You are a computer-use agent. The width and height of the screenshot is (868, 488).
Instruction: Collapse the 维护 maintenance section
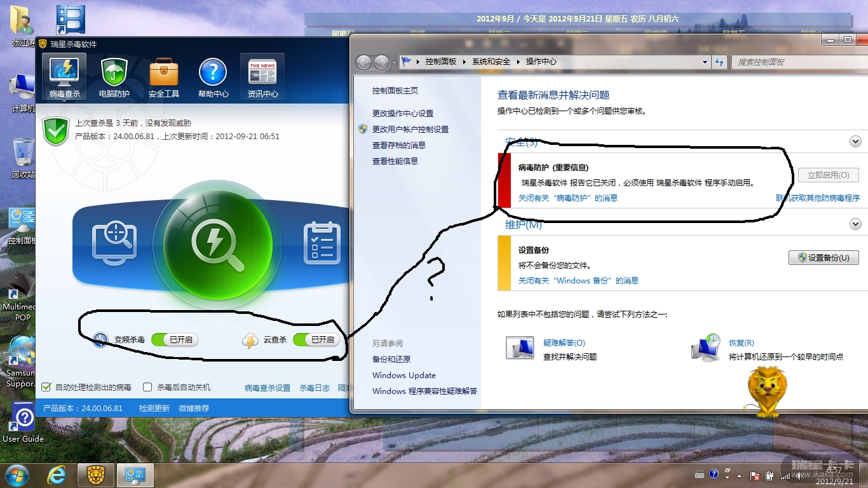(855, 224)
